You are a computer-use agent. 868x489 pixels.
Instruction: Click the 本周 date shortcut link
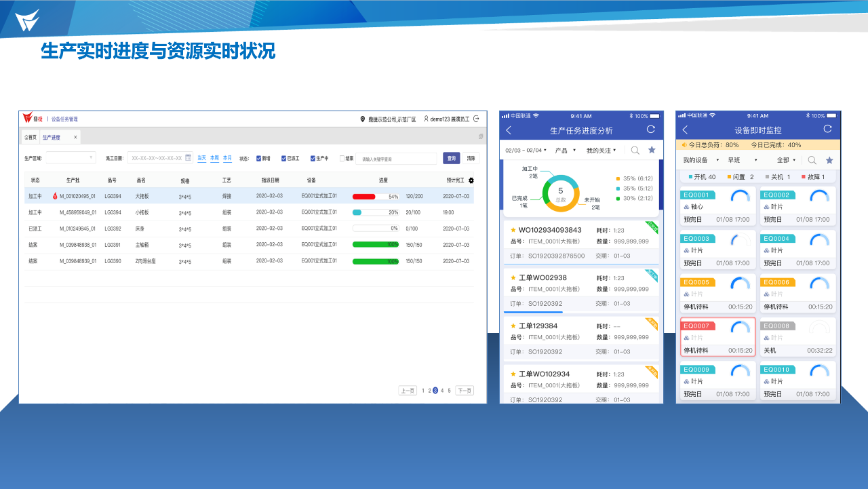click(214, 158)
